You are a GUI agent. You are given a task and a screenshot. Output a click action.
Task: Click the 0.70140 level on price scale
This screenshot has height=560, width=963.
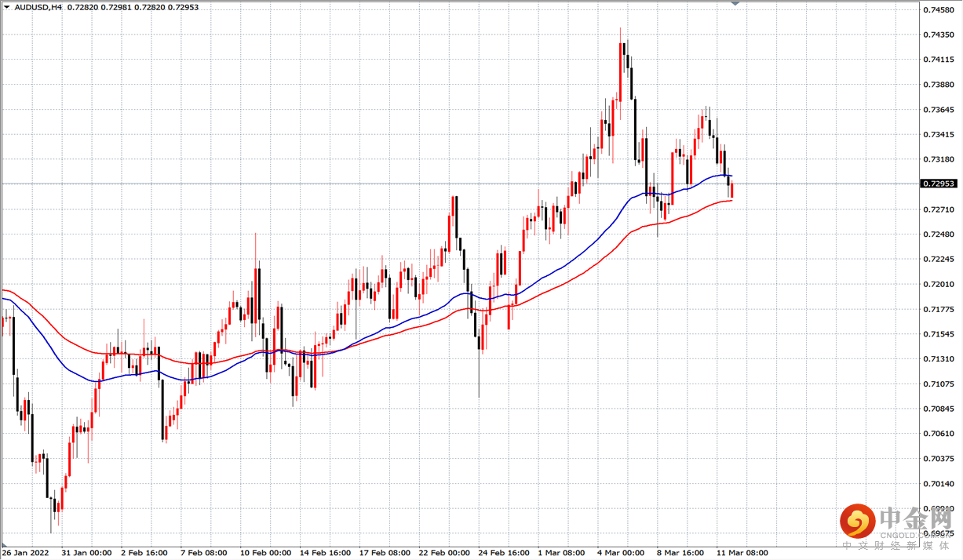point(939,483)
